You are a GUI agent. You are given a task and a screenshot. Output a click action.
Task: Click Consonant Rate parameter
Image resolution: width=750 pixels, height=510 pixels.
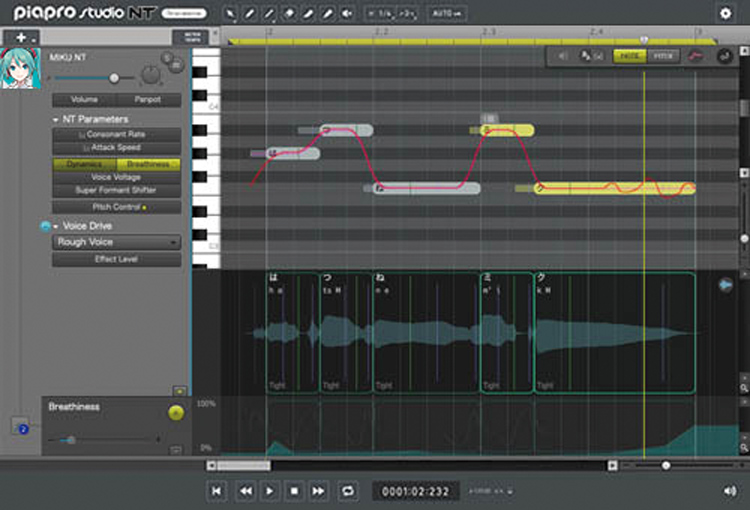tap(116, 134)
